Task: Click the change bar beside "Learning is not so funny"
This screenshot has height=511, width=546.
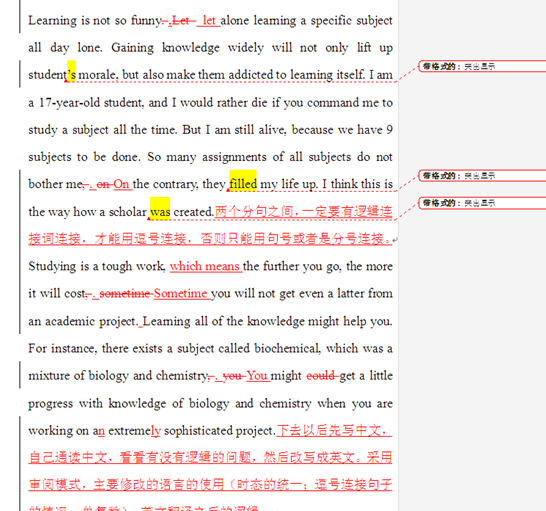Action: 20,16
